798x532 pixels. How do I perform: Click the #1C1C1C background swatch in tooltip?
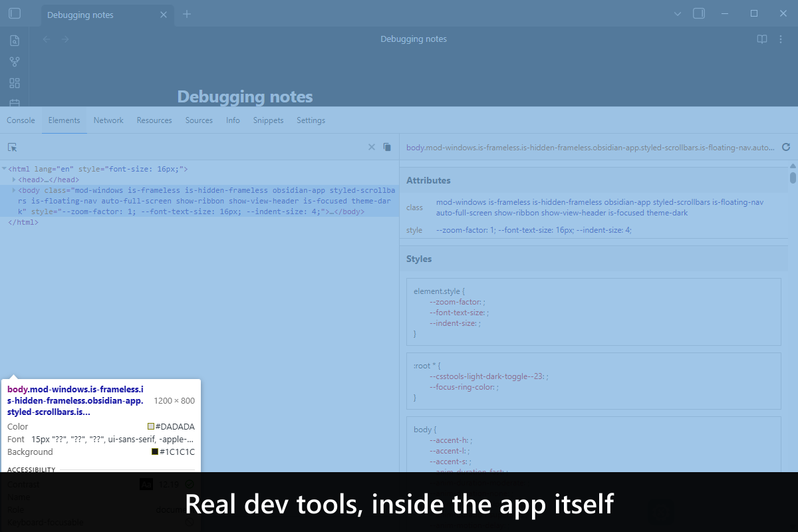(155, 452)
